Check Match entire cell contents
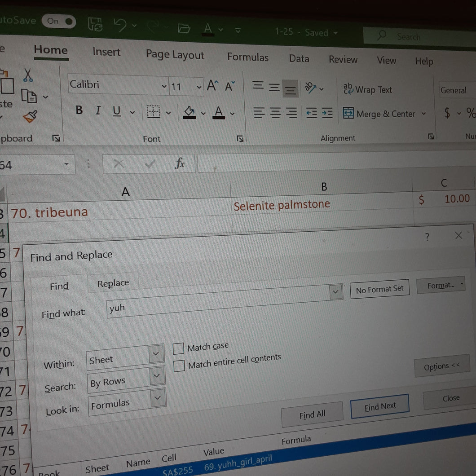Image resolution: width=476 pixels, height=476 pixels. tap(179, 366)
